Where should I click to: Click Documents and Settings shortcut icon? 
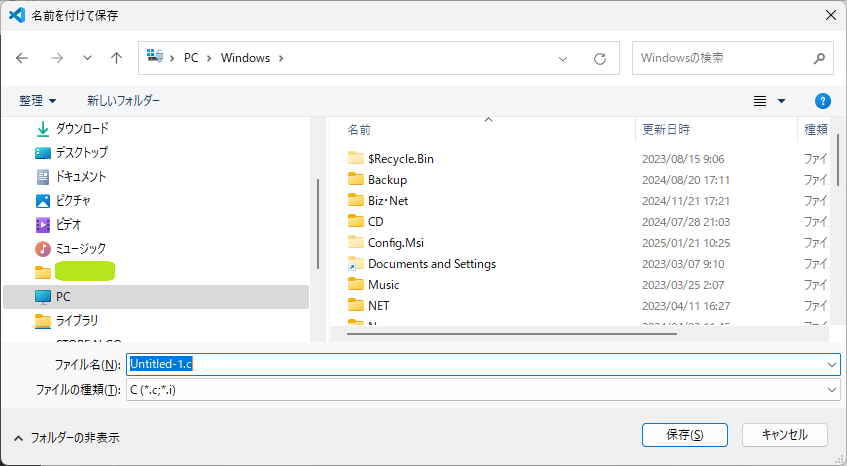[355, 264]
